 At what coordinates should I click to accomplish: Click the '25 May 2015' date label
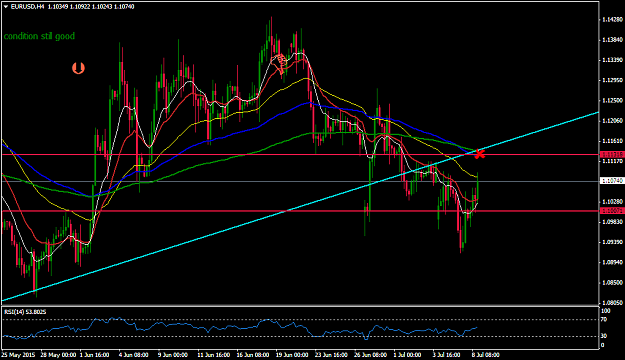tap(18, 354)
